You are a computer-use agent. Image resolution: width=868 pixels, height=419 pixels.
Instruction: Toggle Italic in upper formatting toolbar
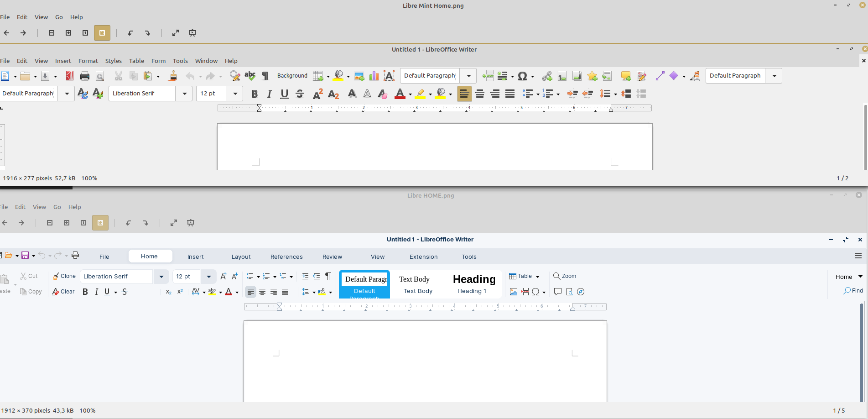click(270, 94)
